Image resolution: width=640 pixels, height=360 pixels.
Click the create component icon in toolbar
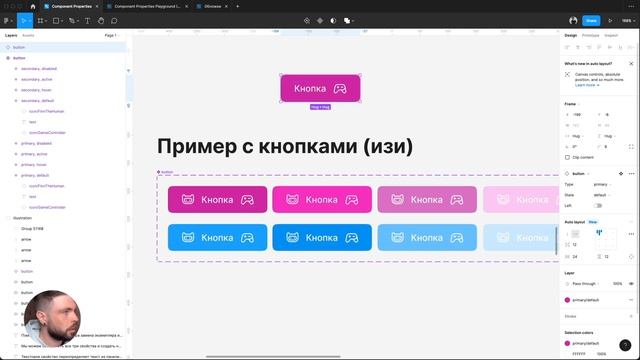click(320, 21)
